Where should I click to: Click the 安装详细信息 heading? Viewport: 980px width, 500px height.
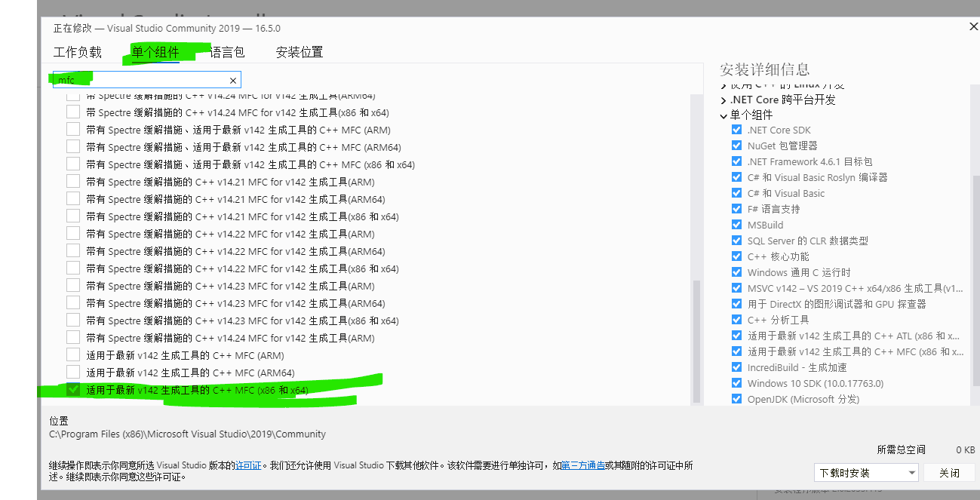point(765,69)
